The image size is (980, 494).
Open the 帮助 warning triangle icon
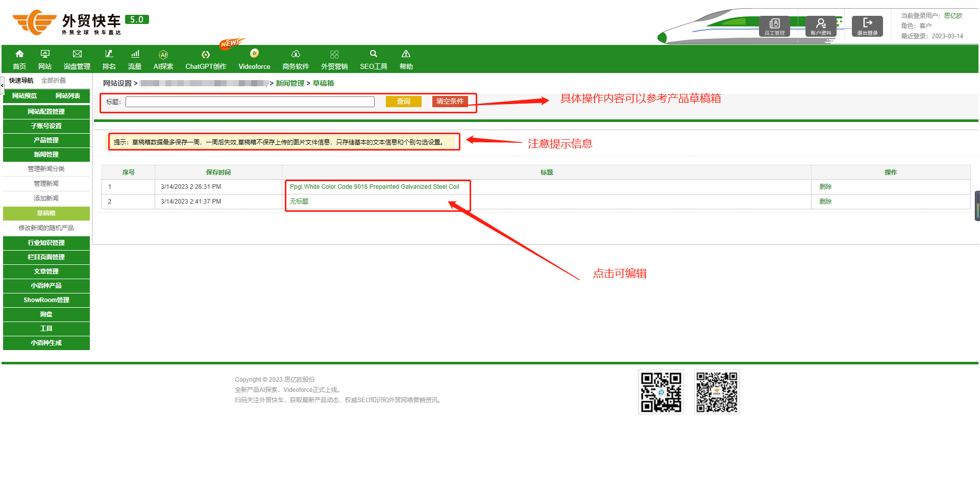point(406,54)
